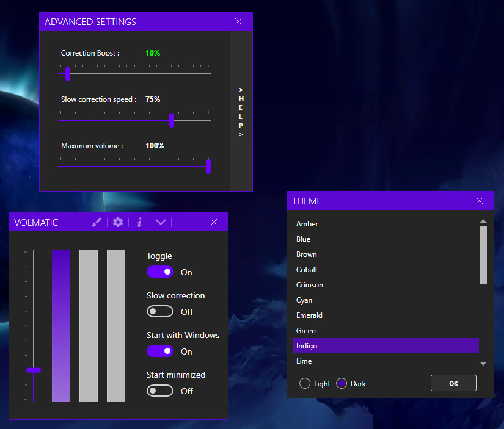Show app info using the i icon
The image size is (504, 429).
[x=139, y=222]
